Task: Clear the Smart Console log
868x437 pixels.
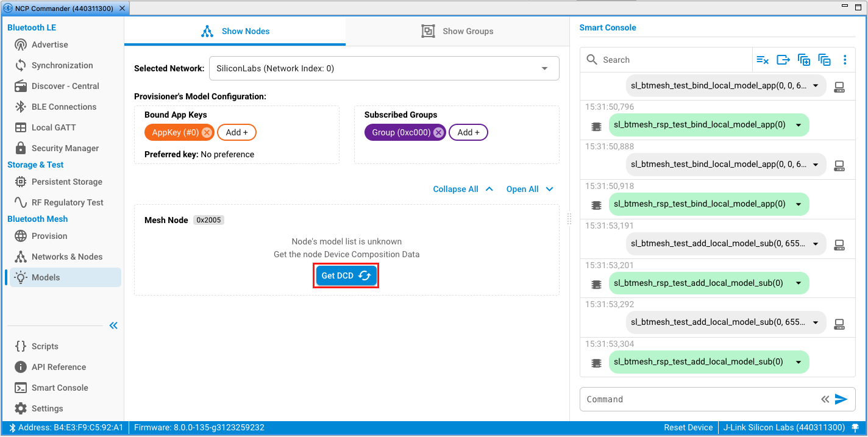Action: (x=763, y=60)
